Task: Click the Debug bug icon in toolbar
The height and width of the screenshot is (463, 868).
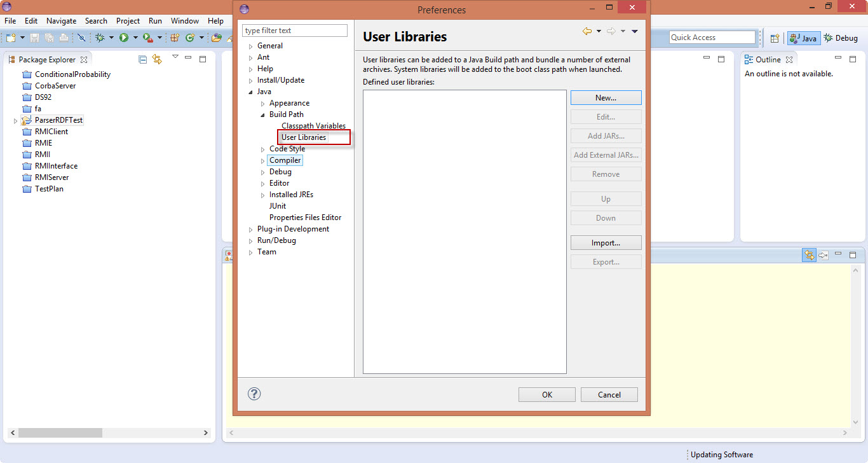Action: coord(100,38)
